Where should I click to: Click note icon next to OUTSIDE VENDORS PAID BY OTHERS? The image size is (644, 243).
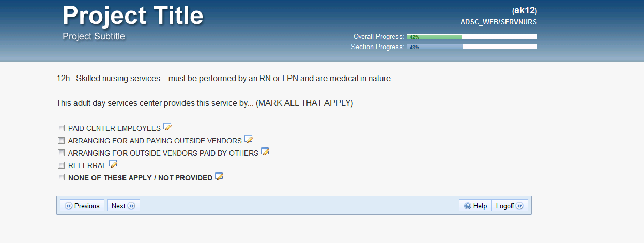(x=265, y=152)
